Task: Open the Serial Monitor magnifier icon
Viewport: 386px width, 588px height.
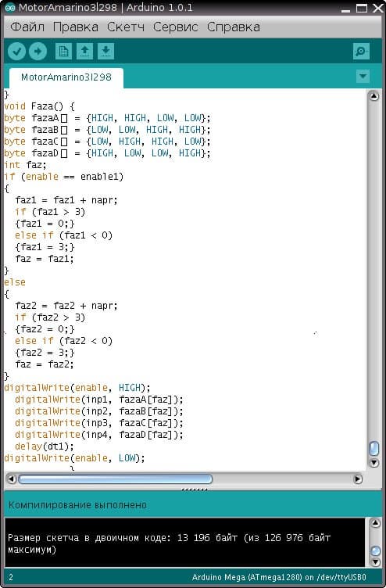Action: click(x=361, y=52)
